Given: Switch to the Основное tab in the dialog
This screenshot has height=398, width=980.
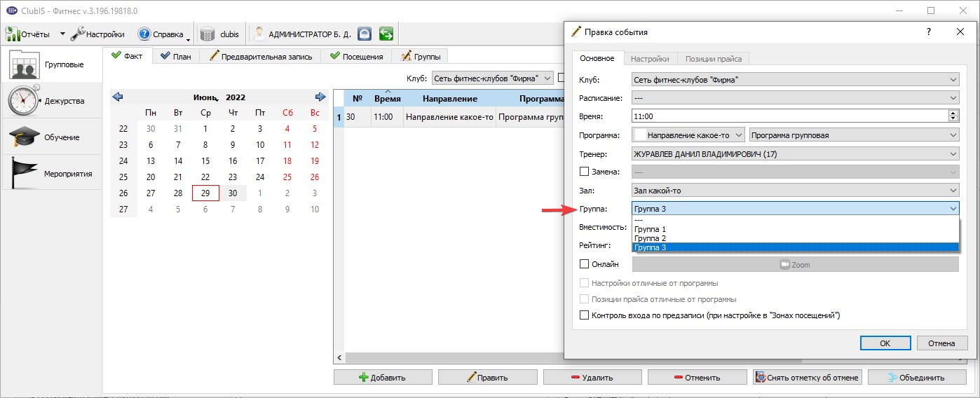Looking at the screenshot, I should pyautogui.click(x=597, y=59).
